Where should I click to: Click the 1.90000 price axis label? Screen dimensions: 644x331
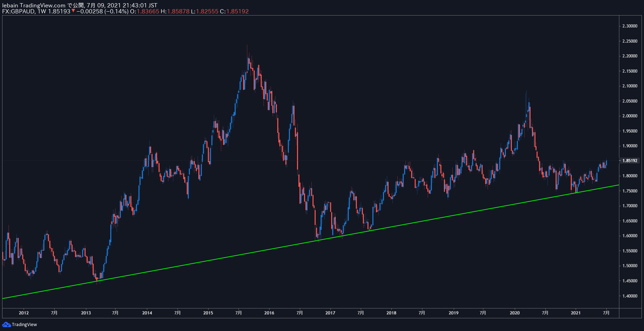[x=630, y=146]
